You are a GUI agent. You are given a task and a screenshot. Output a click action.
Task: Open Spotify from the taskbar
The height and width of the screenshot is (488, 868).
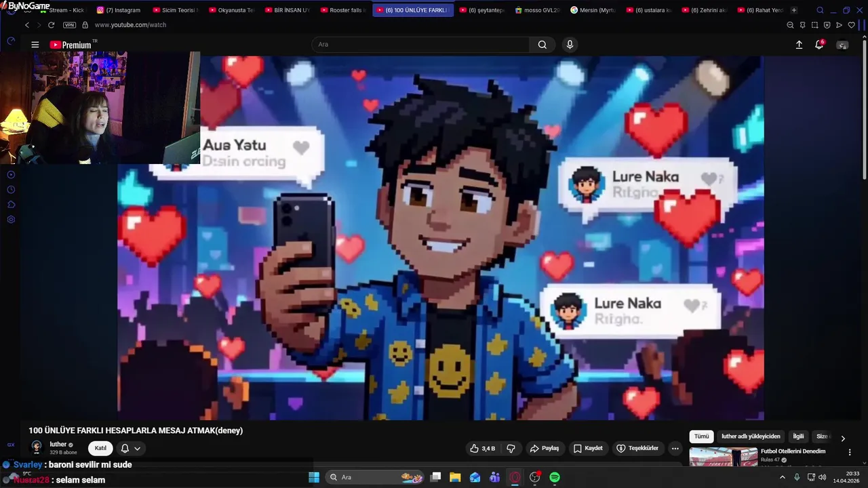pos(555,477)
